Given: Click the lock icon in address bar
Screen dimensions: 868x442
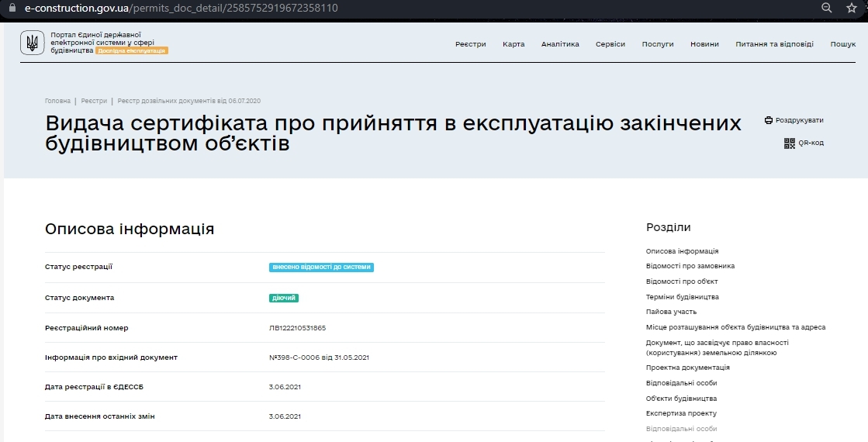Looking at the screenshot, I should pos(12,8).
